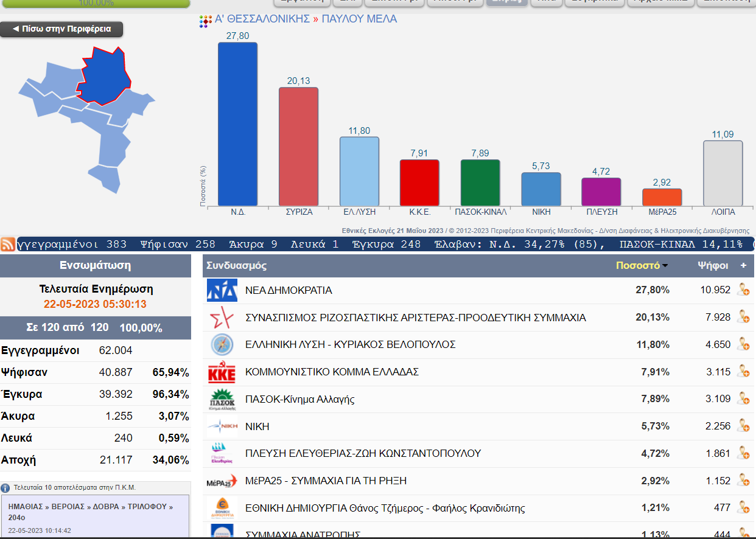Click the green ΠΑΣΟΚ-ΚΙΝΑΛ chart bar
The image size is (756, 539).
point(480,183)
